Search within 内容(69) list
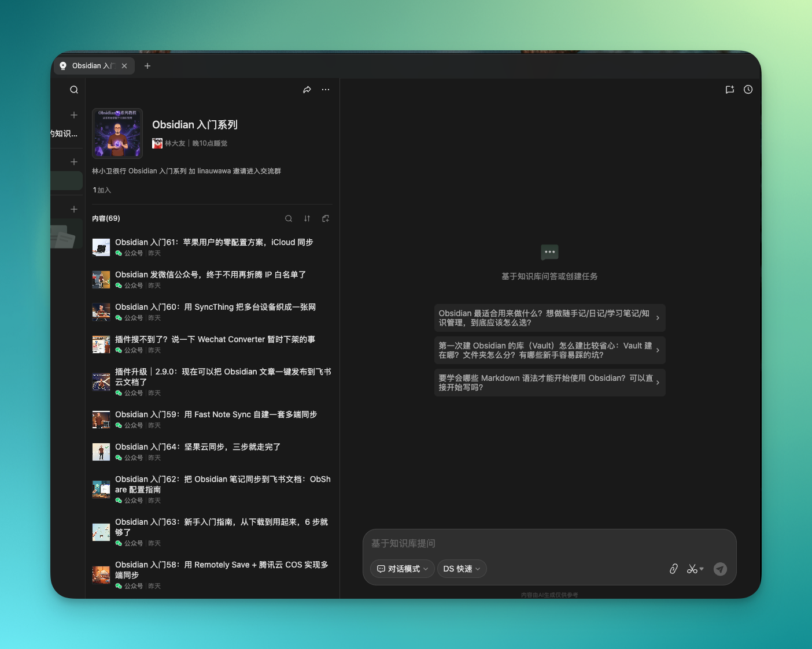Viewport: 812px width, 649px height. (x=289, y=218)
